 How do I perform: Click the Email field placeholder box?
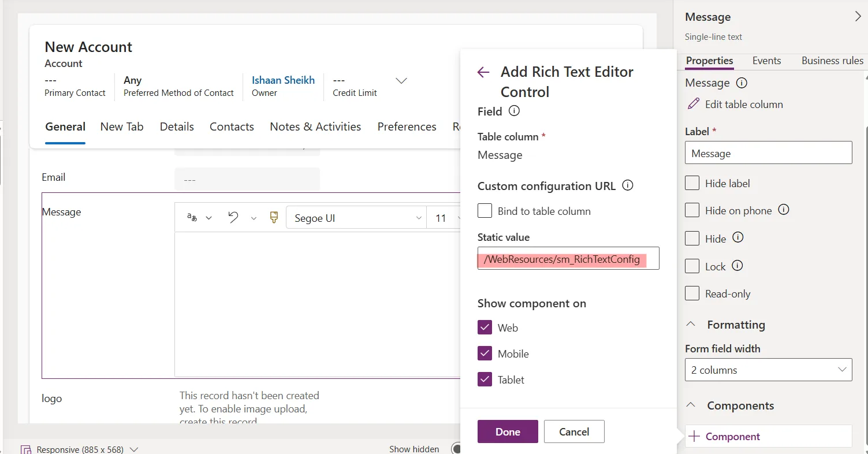[247, 179]
